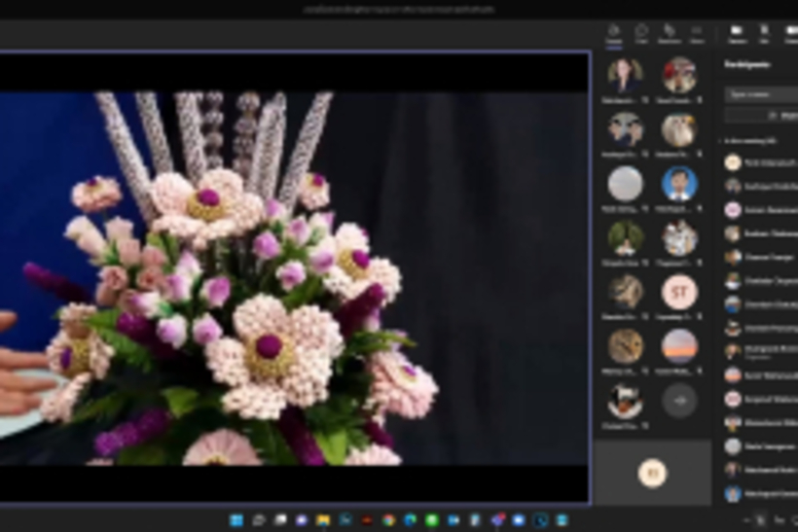798x532 pixels.
Task: Open Google Chrome icon on taskbar
Action: point(388,519)
